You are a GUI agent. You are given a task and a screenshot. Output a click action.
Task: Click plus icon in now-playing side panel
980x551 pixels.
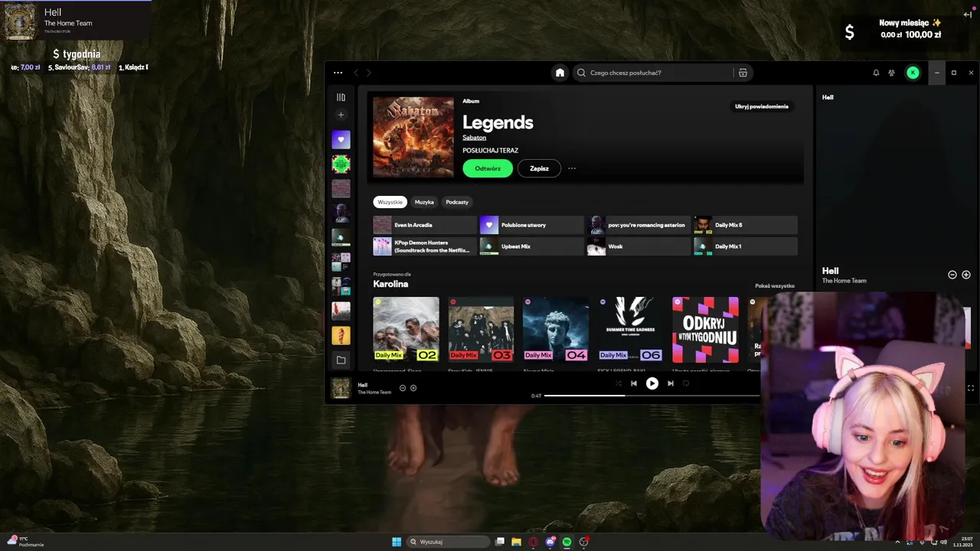pos(966,275)
